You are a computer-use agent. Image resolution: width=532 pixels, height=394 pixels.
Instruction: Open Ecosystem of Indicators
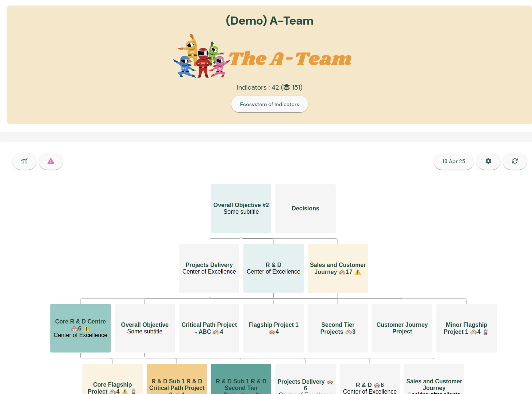point(269,104)
